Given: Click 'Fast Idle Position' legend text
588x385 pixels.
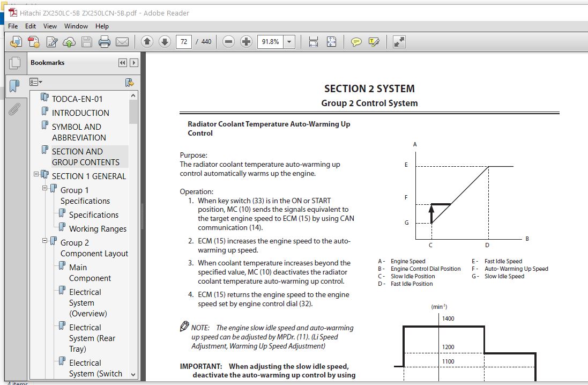Looking at the screenshot, I should click(x=412, y=284).
